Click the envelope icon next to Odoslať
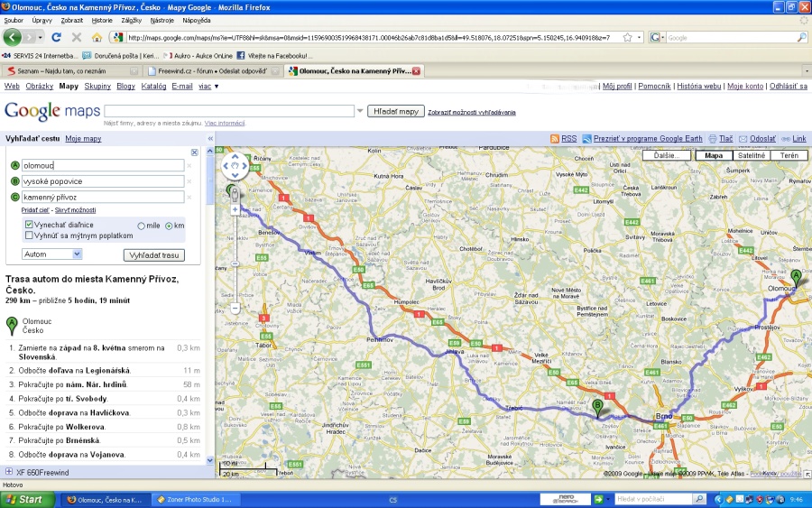 pos(743,139)
